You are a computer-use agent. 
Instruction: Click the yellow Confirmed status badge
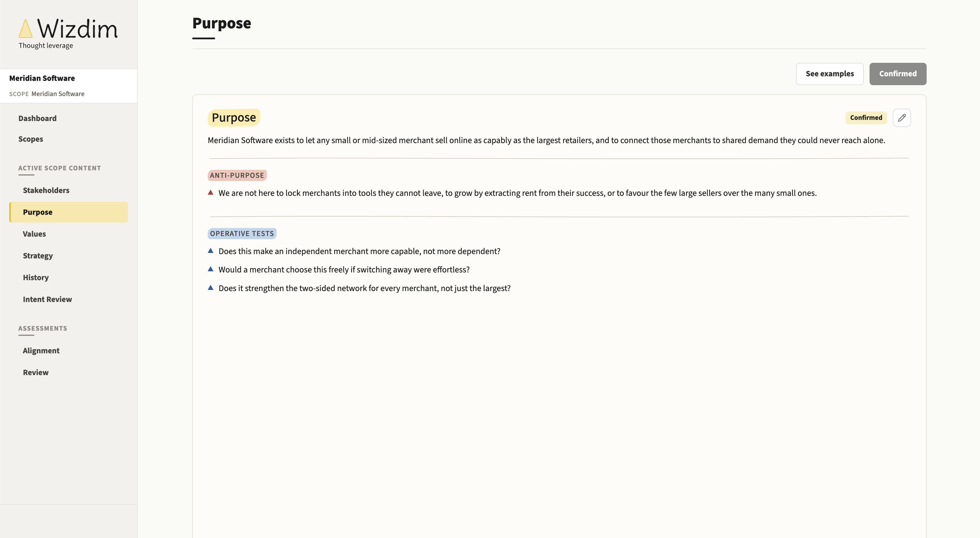click(866, 118)
